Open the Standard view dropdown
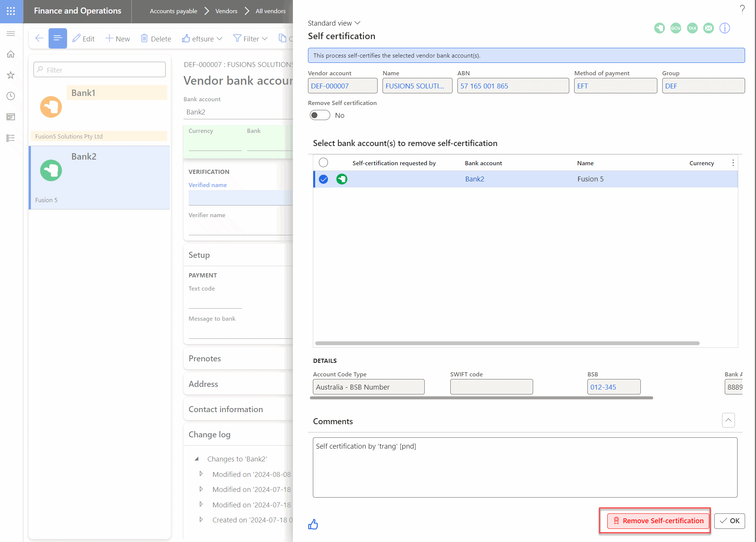756x542 pixels. (x=334, y=23)
